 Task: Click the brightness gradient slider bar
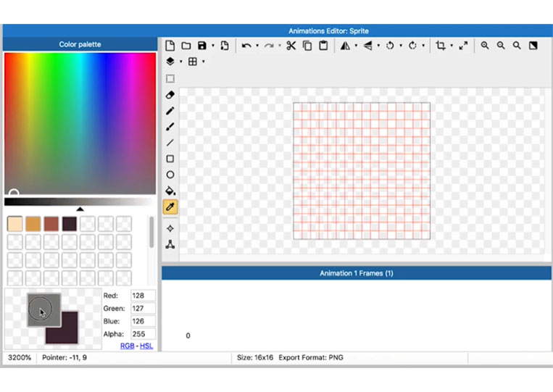tap(80, 201)
